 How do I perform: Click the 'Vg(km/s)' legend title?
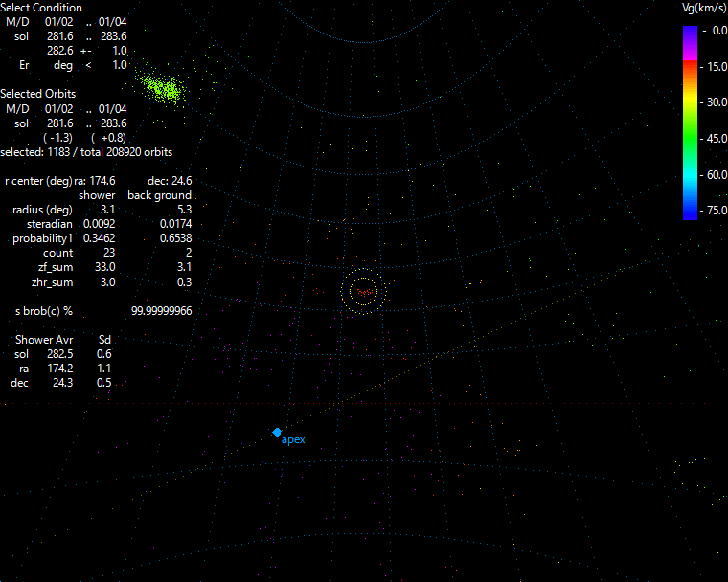[x=703, y=8]
